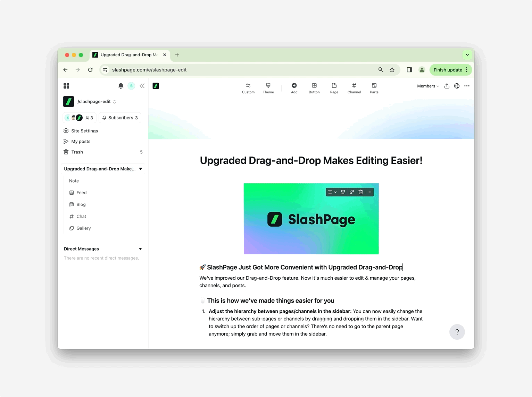Viewport: 532px width, 397px height.
Task: Click the user avatar next to the bell
Action: 131,86
